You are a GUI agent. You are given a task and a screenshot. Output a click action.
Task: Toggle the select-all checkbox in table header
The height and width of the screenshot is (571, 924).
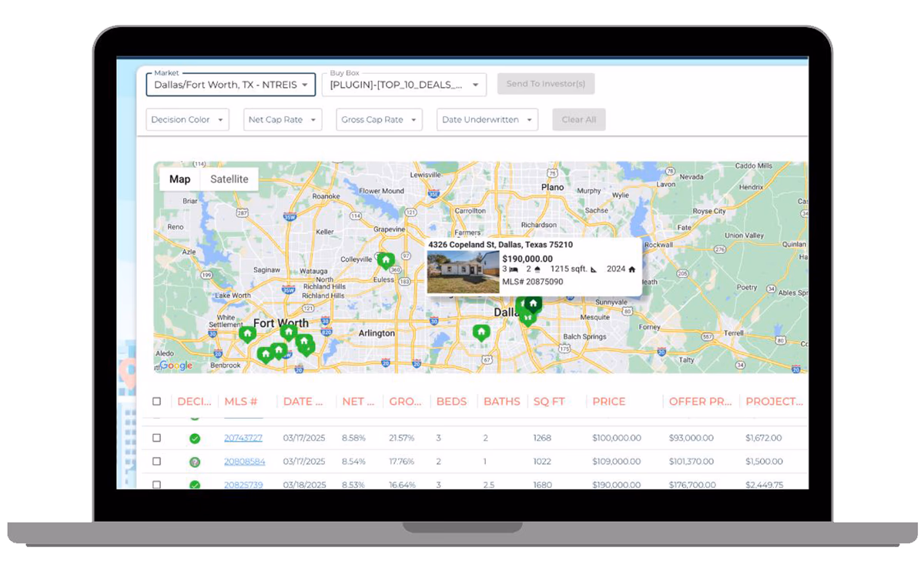click(157, 402)
